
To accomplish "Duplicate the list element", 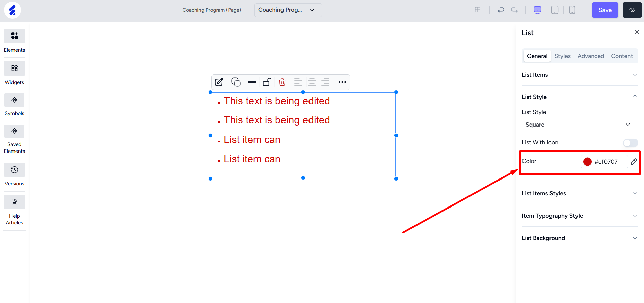I will tap(236, 82).
